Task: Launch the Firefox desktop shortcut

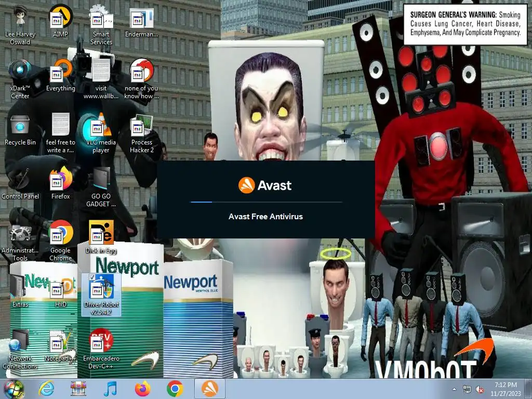Action: (60, 183)
